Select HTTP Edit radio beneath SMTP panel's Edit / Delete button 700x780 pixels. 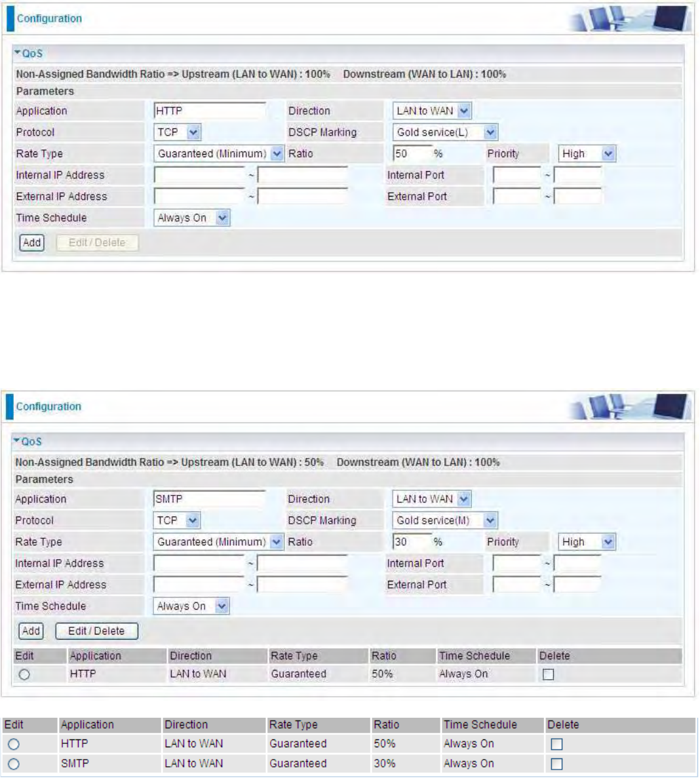[x=24, y=674]
